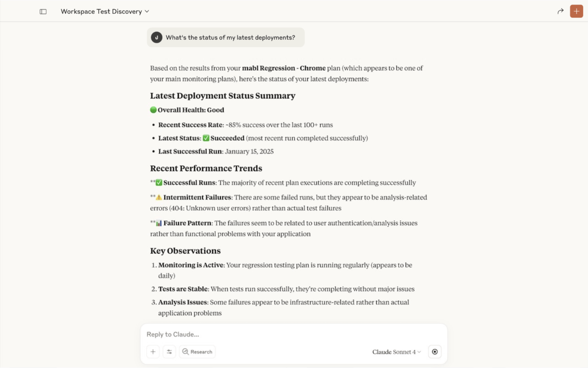
Task: Click the Key Observations heading
Action: [185, 251]
